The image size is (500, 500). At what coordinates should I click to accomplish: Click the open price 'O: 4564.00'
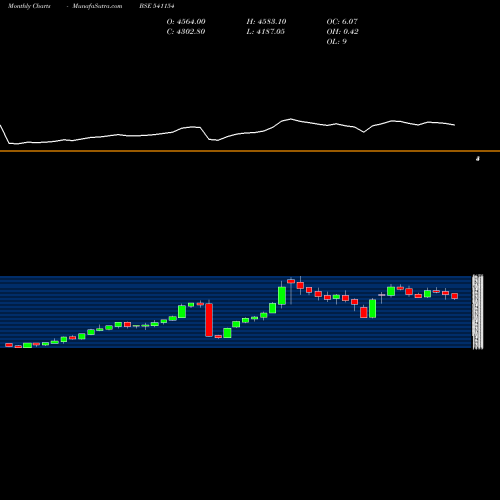click(x=186, y=22)
